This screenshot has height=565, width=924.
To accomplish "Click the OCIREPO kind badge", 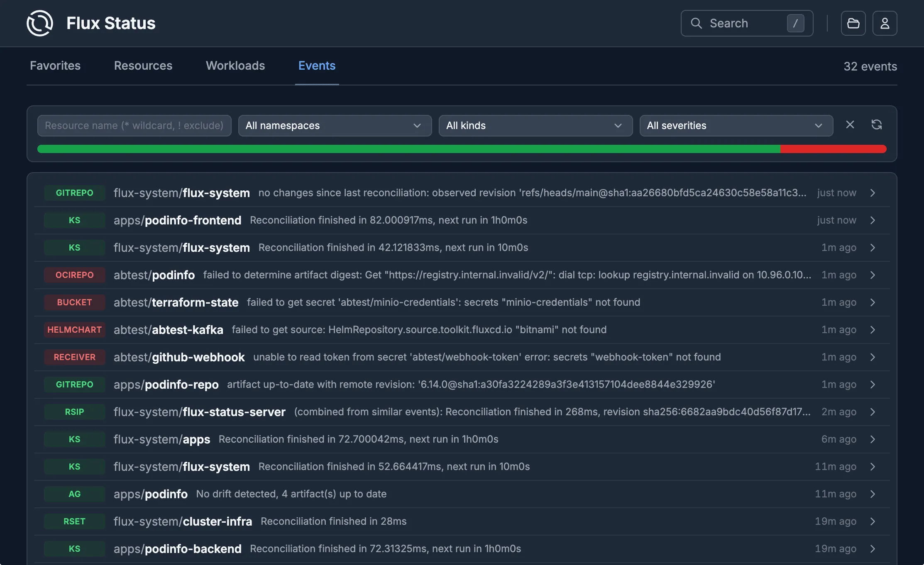I will (x=75, y=275).
